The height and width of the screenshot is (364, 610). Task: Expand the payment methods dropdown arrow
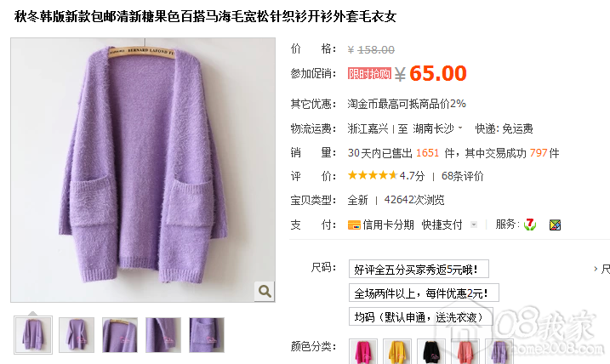click(473, 225)
